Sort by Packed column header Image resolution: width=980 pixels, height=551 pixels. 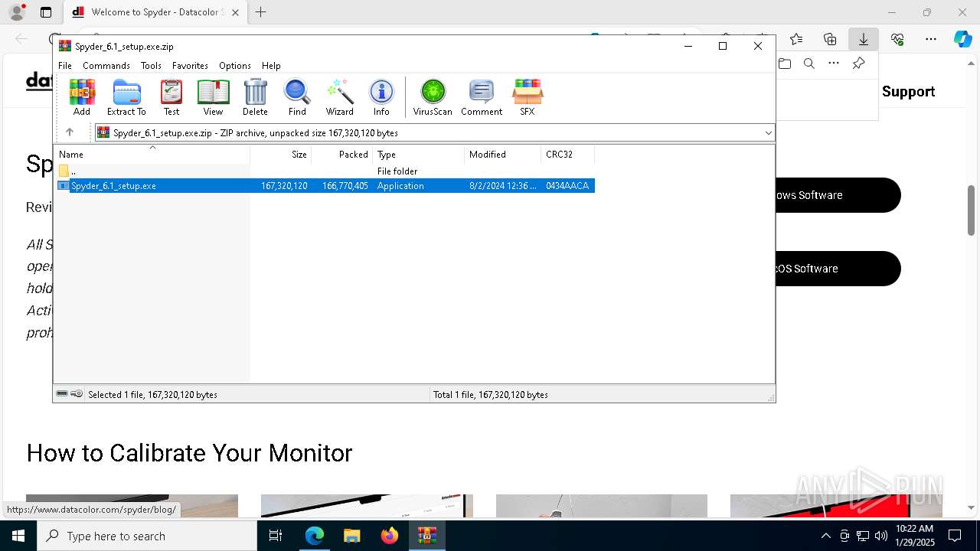342,154
